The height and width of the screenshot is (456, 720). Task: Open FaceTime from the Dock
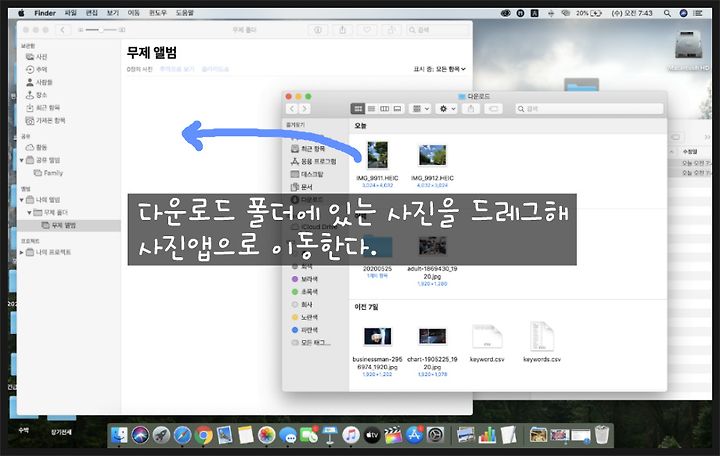pos(309,434)
